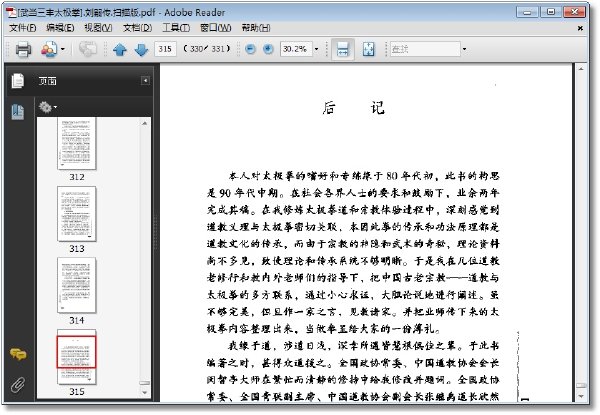Viewport: 600px width, 415px height.
Task: Open the thumbnail options gear menu
Action: (47, 107)
